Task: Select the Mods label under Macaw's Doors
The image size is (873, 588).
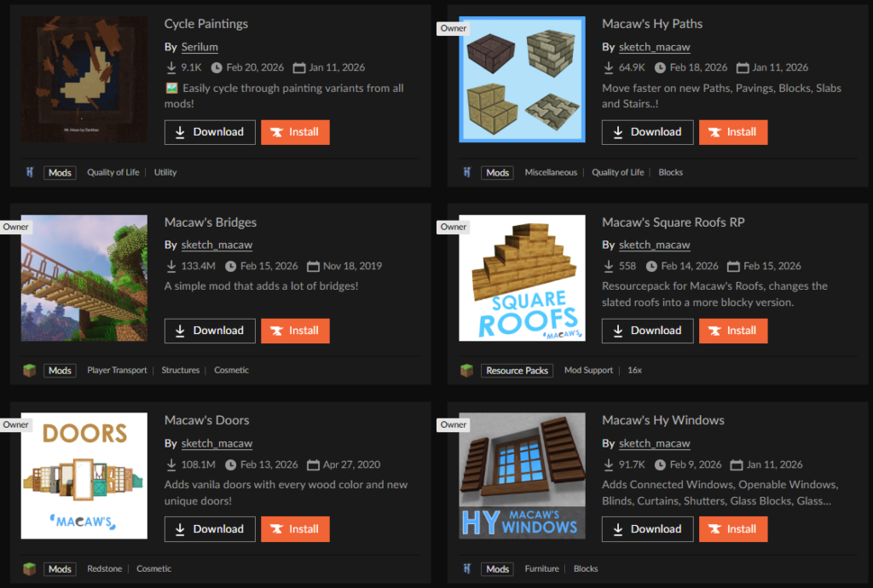Action: [x=60, y=568]
